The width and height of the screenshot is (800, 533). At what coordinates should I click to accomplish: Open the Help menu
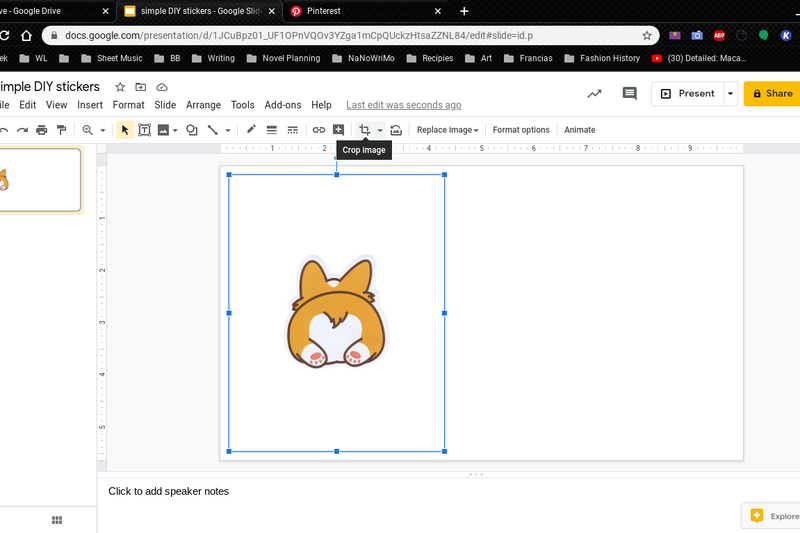pyautogui.click(x=321, y=105)
